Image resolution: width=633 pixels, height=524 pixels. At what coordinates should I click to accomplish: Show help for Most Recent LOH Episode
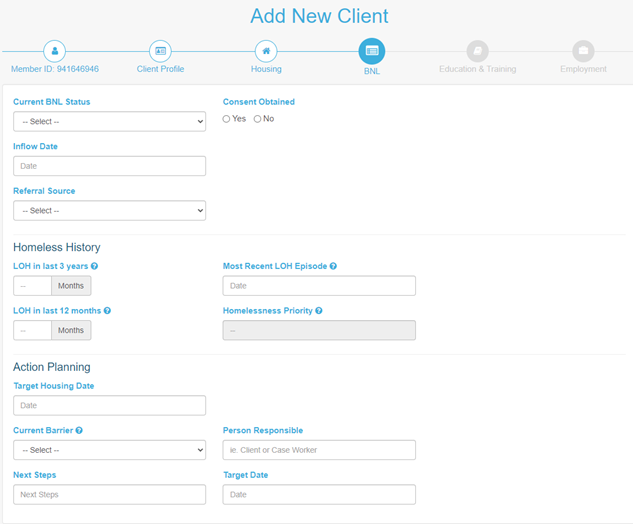tap(333, 267)
